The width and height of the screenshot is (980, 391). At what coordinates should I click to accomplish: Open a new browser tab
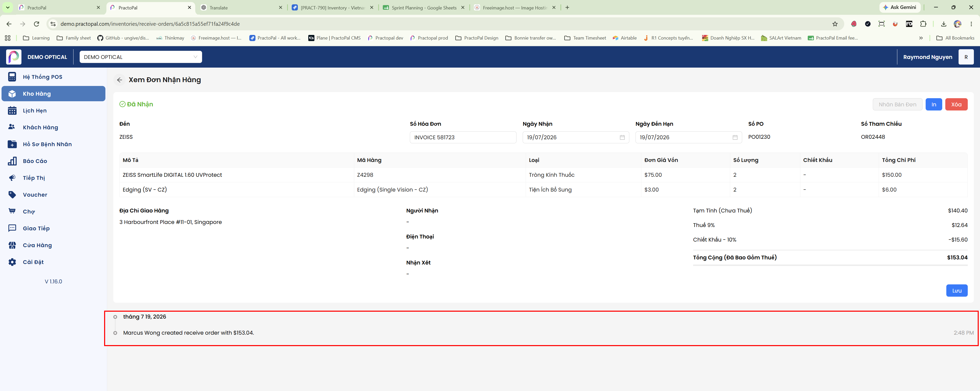(567, 8)
